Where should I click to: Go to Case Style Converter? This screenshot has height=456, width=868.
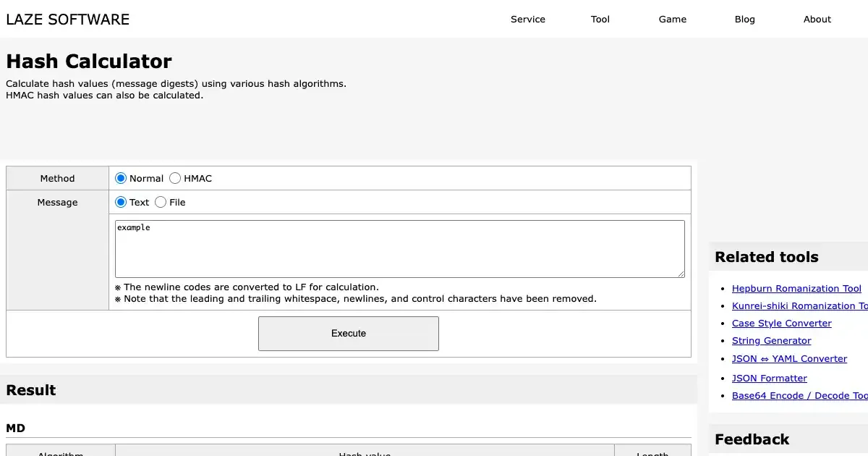click(x=781, y=324)
